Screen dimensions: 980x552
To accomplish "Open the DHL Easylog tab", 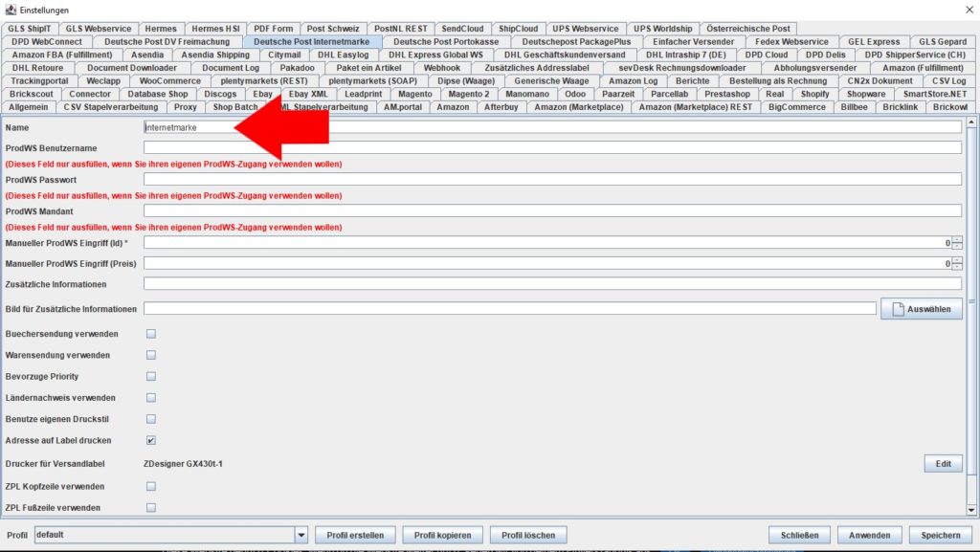I will (344, 55).
